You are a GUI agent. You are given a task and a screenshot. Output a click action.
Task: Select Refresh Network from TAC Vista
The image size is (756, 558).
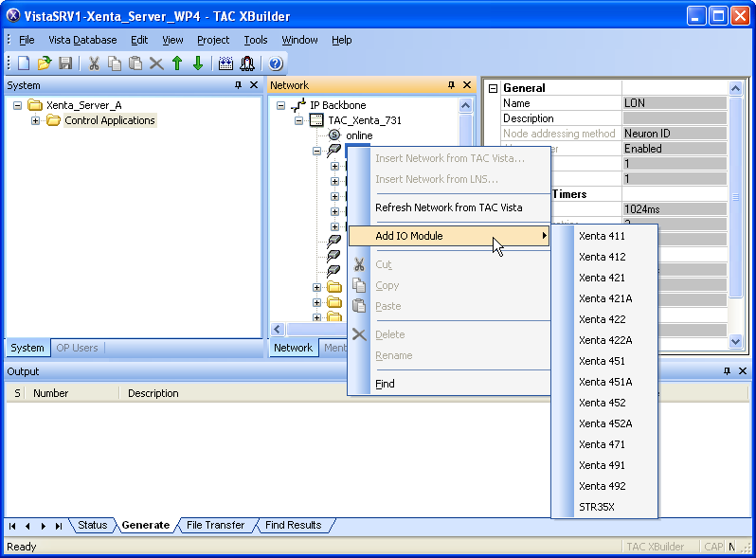click(x=449, y=207)
